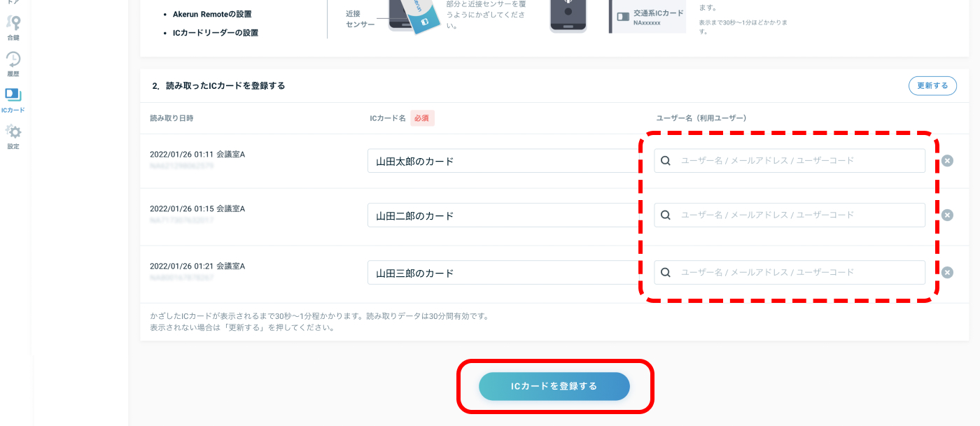Edit the 山田三郎のカード name field
The width and height of the screenshot is (980, 426).
click(503, 273)
